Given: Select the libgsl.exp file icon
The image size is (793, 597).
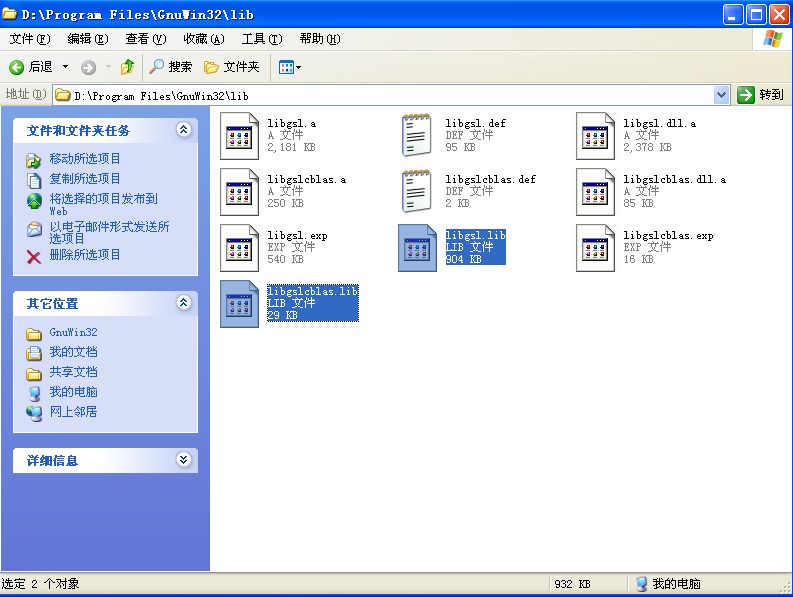Looking at the screenshot, I should (239, 248).
